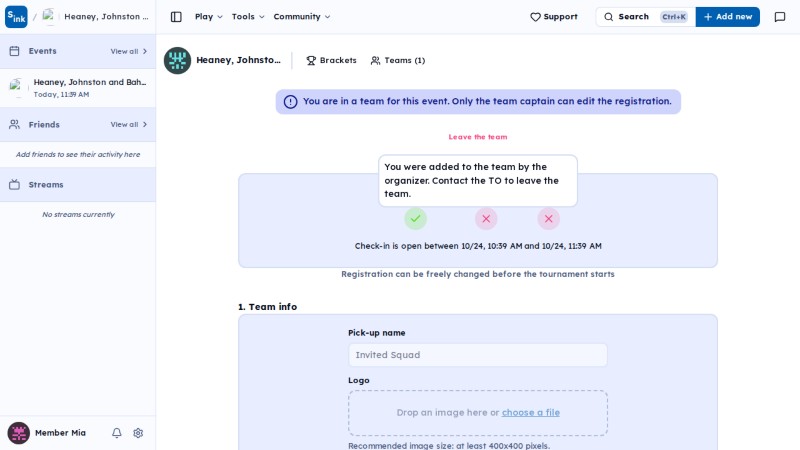The height and width of the screenshot is (450, 800).
Task: Click the check-in open time text
Action: 478,246
